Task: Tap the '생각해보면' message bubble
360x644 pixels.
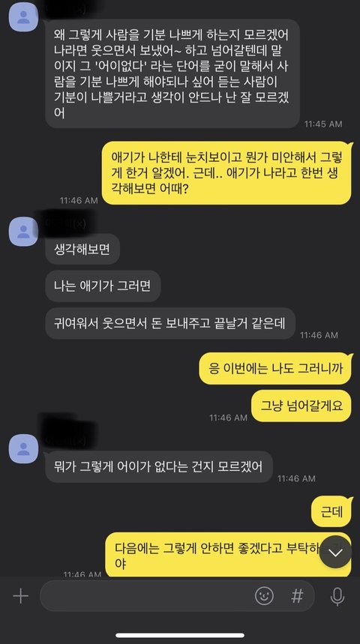Action: (82, 249)
